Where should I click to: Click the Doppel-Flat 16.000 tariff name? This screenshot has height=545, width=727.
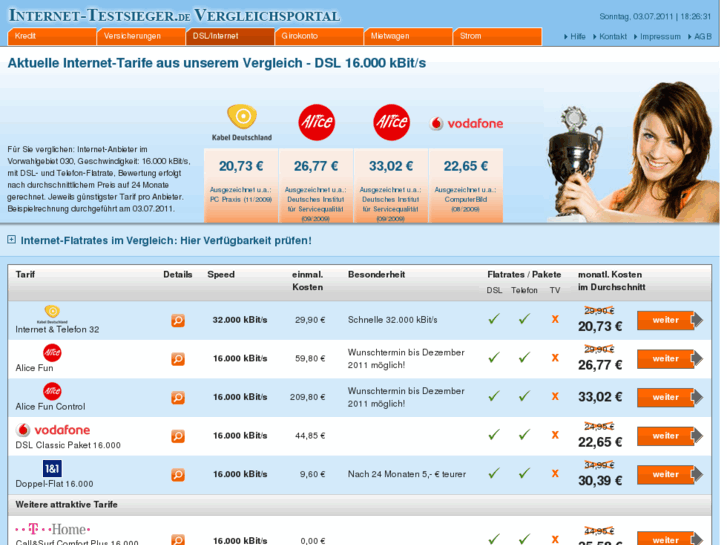pyautogui.click(x=54, y=484)
